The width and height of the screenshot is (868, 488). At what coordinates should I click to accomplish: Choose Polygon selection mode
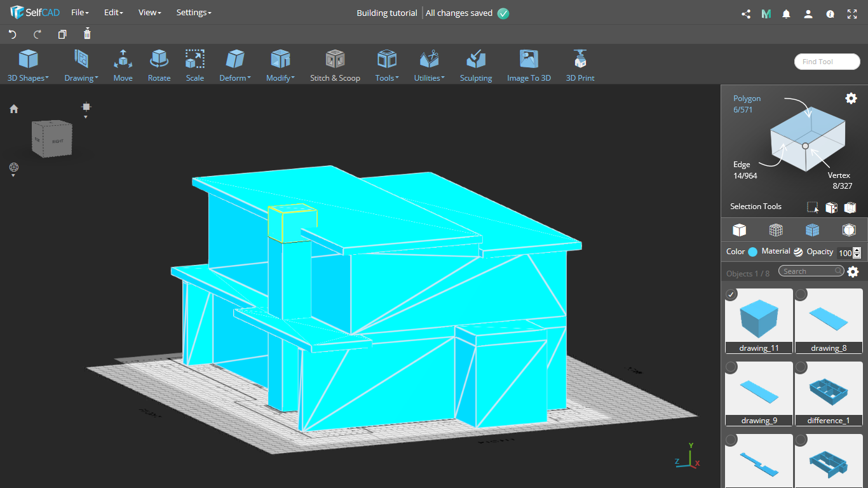(747, 98)
